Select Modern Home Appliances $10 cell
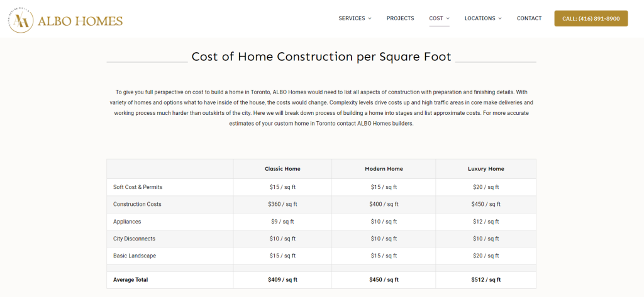The width and height of the screenshot is (644, 297). pos(384,222)
